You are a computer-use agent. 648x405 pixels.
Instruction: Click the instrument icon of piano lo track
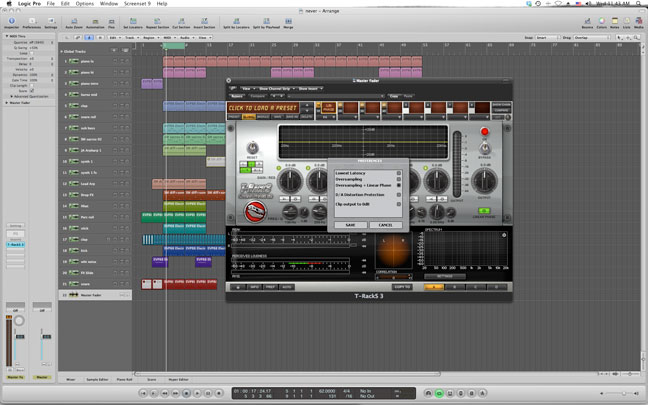pos(74,61)
